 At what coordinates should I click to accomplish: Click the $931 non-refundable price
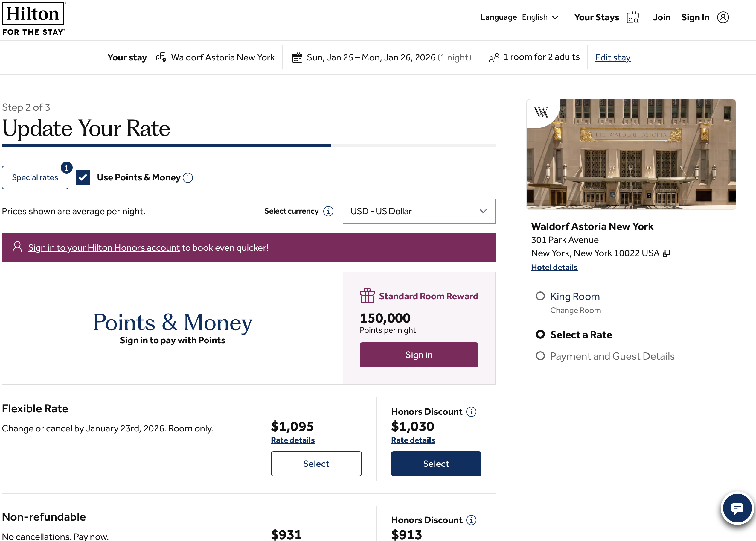(x=286, y=534)
